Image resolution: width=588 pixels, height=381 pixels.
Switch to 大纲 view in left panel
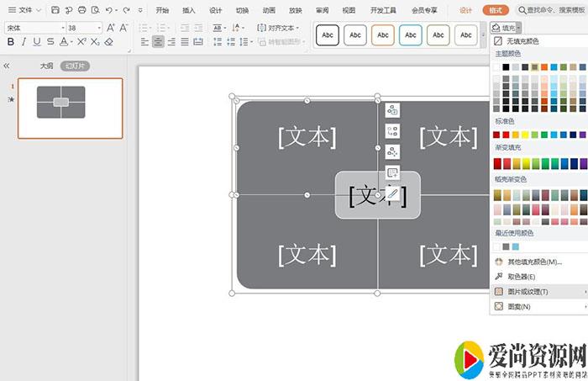46,66
